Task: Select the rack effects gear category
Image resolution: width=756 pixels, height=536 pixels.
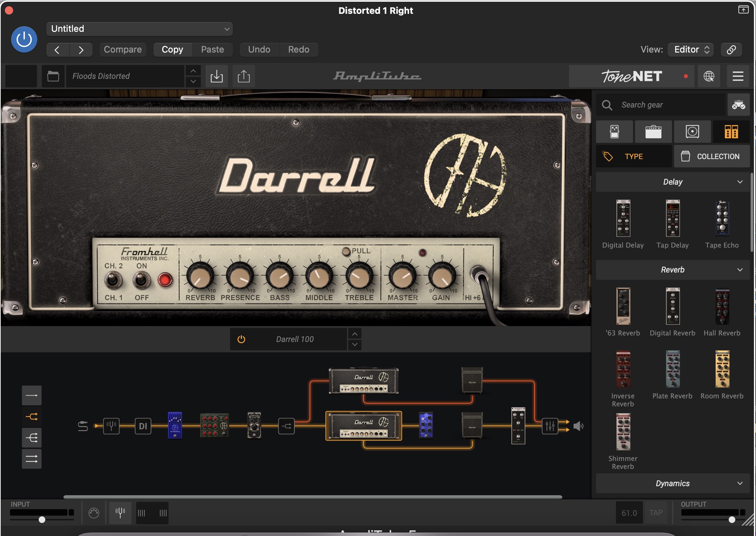Action: [731, 132]
